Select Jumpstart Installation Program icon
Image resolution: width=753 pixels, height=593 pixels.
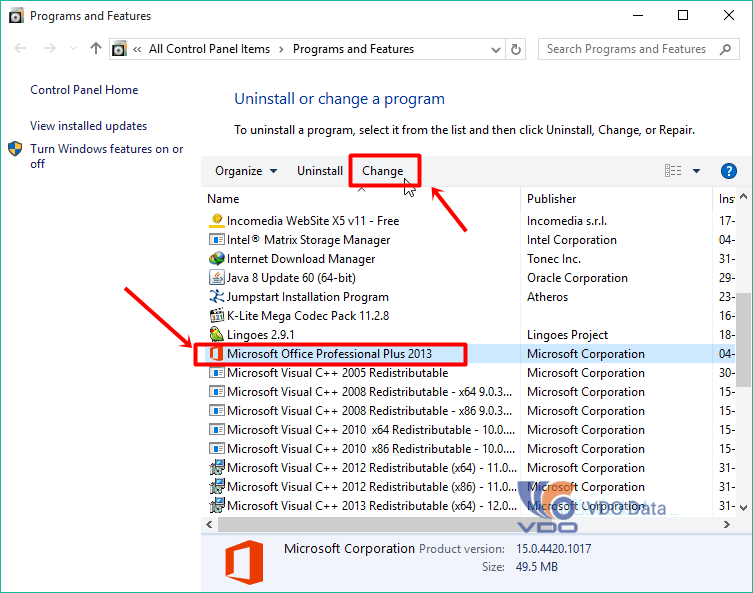(217, 296)
